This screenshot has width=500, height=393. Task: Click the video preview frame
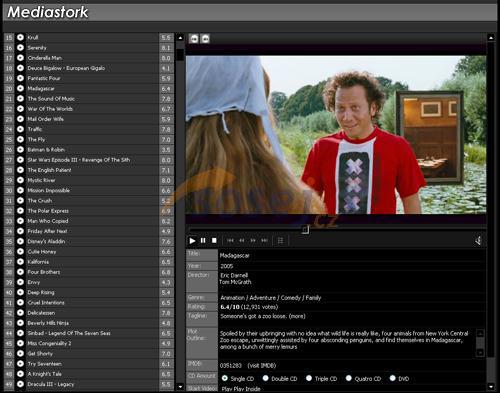(x=336, y=135)
